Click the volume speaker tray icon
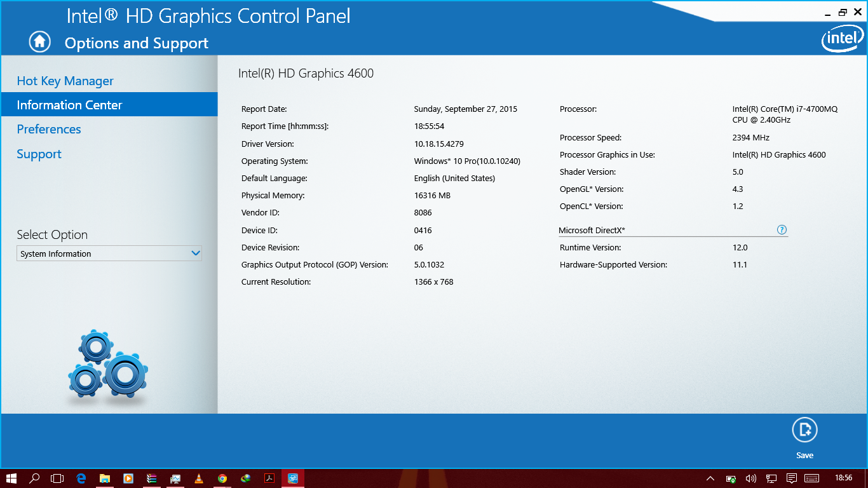Viewport: 868px width, 488px height. (x=750, y=478)
